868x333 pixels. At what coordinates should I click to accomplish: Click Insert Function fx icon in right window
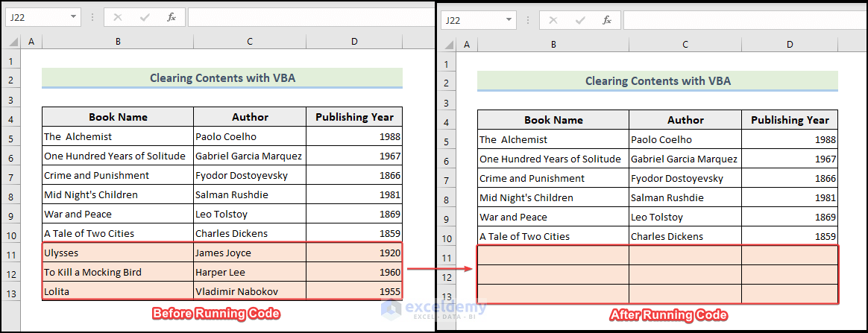(606, 20)
